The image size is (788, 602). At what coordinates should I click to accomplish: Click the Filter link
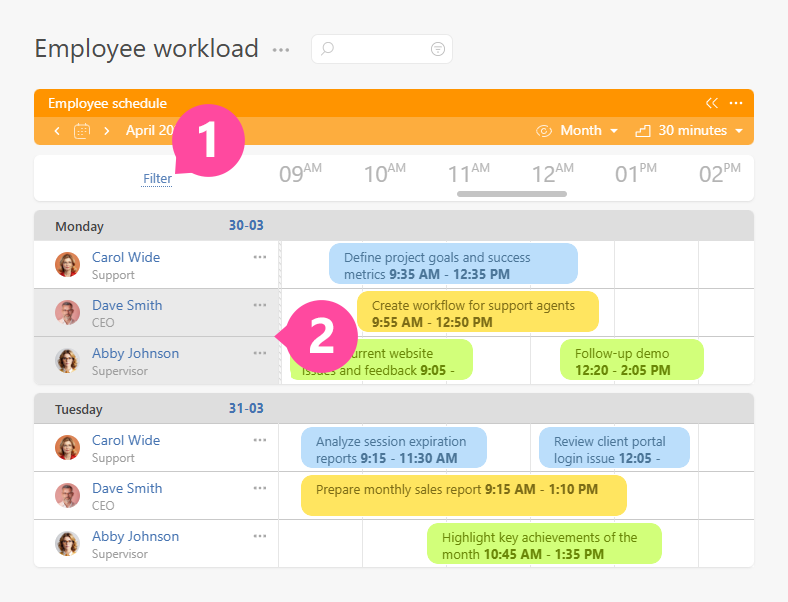pos(157,179)
